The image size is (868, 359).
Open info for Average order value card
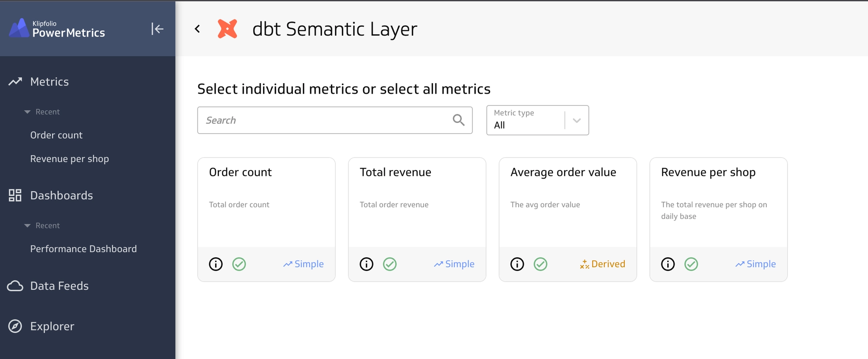pos(517,264)
